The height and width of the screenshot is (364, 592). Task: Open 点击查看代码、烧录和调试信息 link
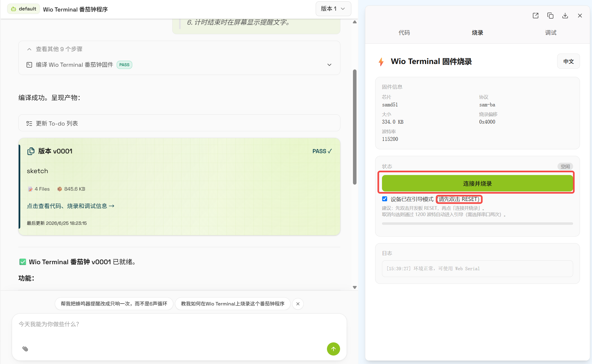tap(71, 206)
